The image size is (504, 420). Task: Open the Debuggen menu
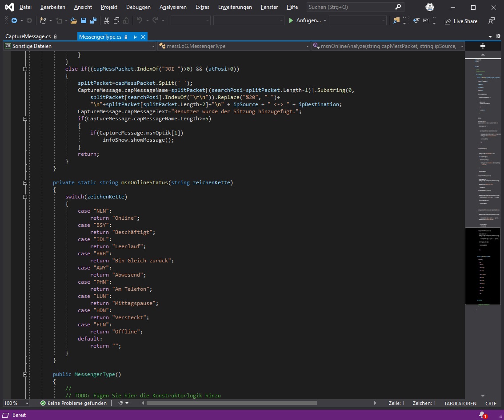coord(138,7)
